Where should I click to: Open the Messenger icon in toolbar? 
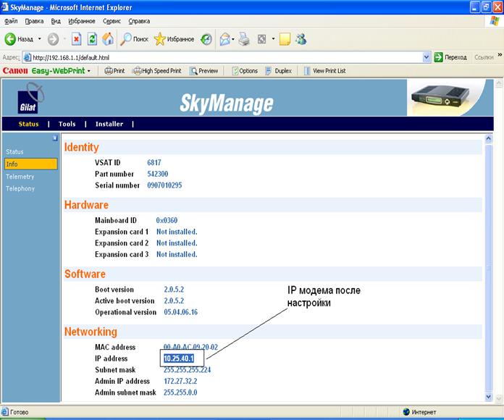(x=301, y=39)
